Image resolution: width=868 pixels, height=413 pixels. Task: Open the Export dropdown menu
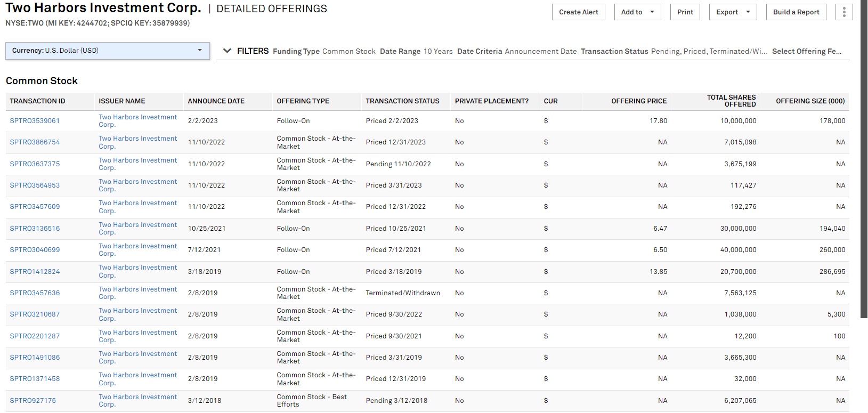733,12
